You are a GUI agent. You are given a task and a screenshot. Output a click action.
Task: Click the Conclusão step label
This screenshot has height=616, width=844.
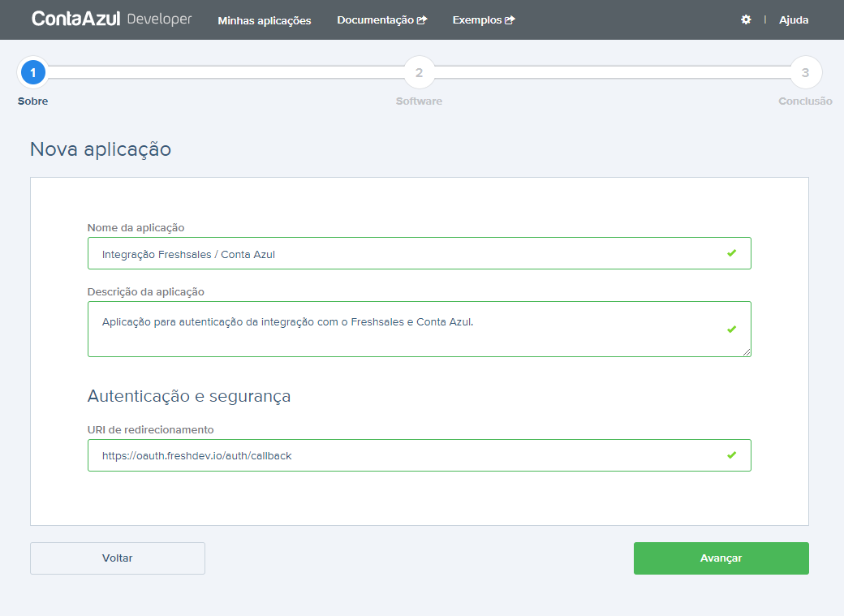pos(805,101)
